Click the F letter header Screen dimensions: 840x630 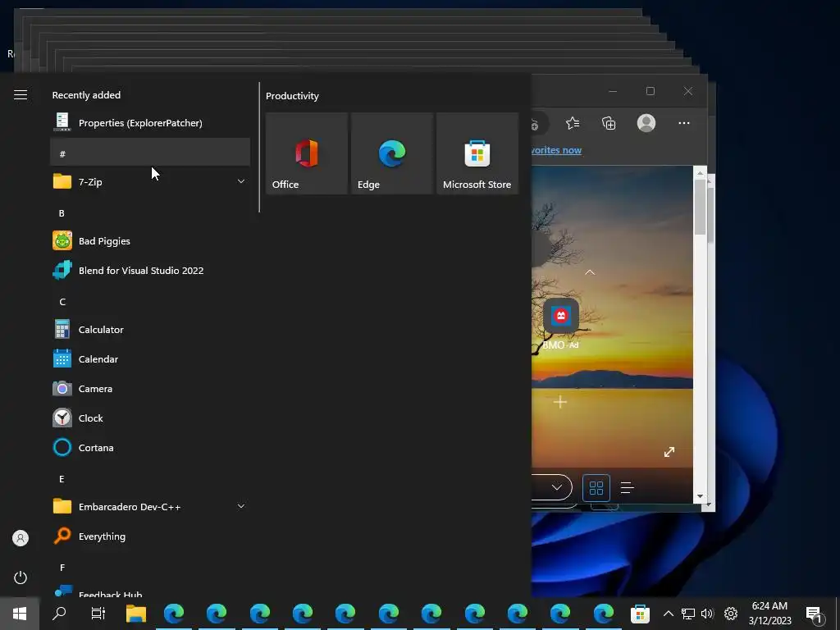(150, 568)
